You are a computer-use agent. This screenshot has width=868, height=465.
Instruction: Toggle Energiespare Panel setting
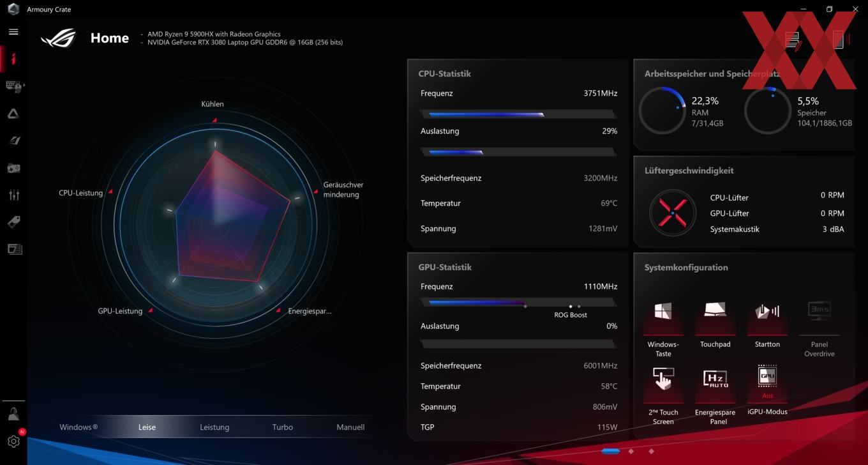point(715,396)
